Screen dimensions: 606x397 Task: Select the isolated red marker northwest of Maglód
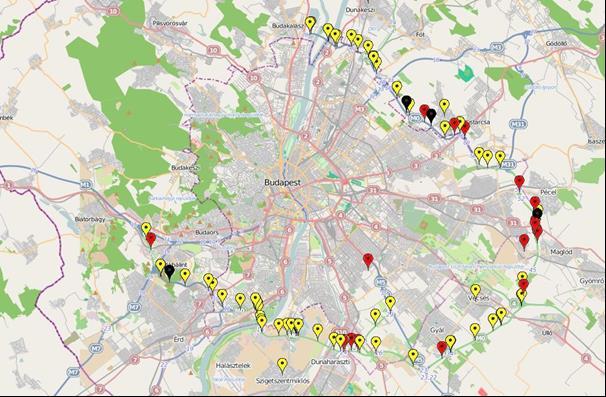coord(524,241)
